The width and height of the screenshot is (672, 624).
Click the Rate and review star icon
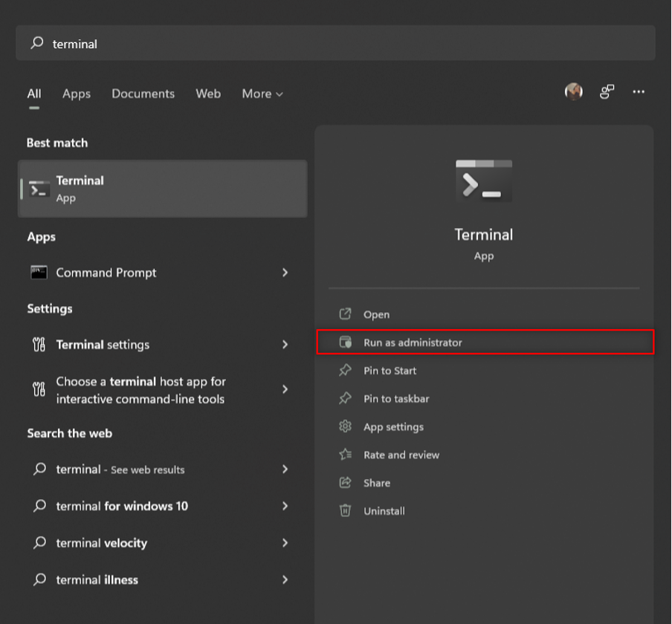(345, 455)
